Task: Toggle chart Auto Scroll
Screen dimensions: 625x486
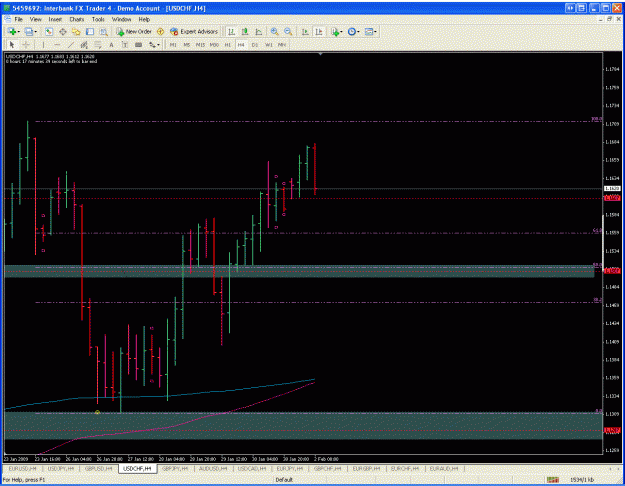Action: (x=305, y=31)
